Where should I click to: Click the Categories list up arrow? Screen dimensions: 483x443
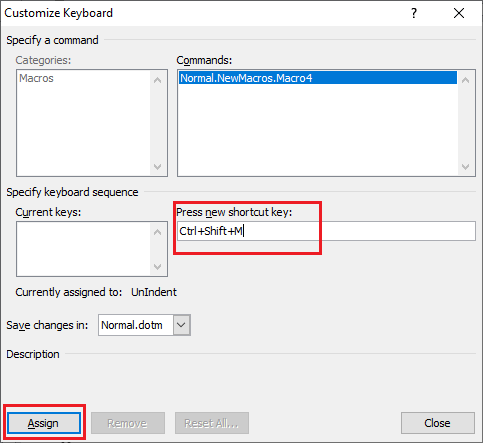coord(158,80)
